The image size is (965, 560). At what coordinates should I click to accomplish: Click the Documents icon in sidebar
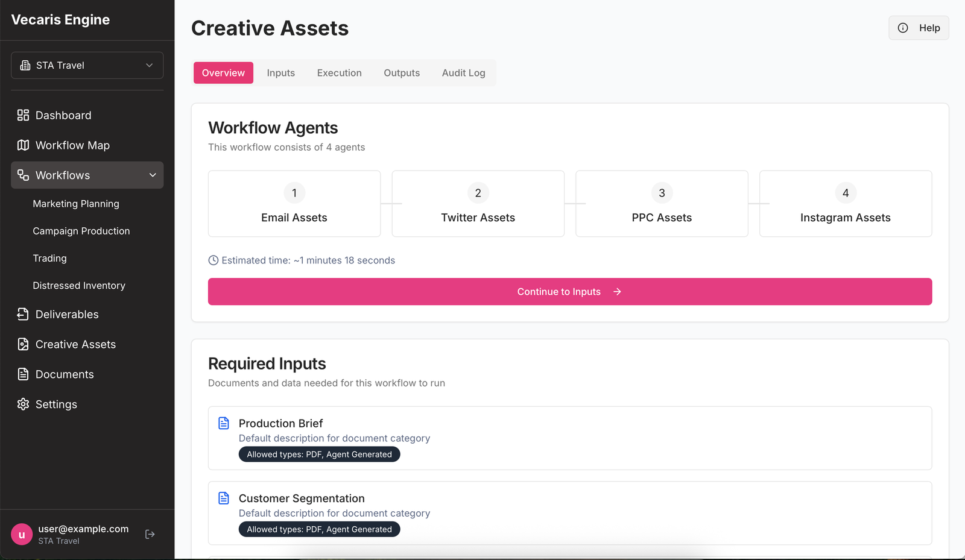click(x=23, y=374)
